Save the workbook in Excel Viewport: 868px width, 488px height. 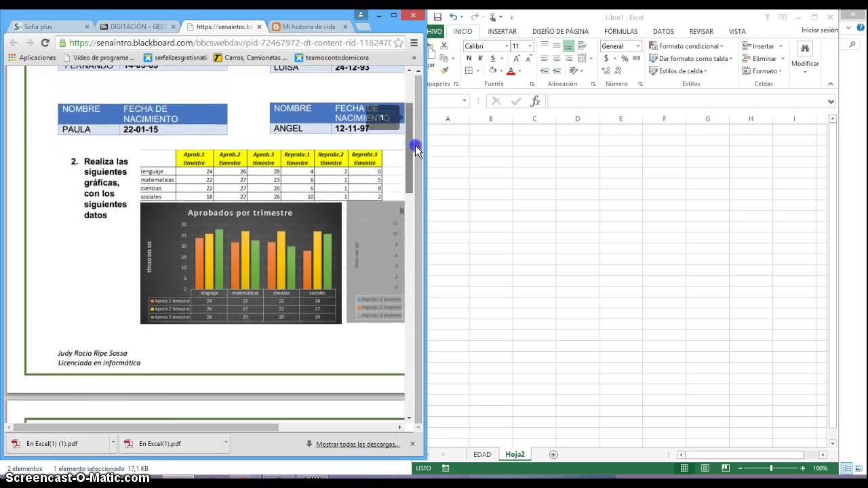(x=437, y=17)
